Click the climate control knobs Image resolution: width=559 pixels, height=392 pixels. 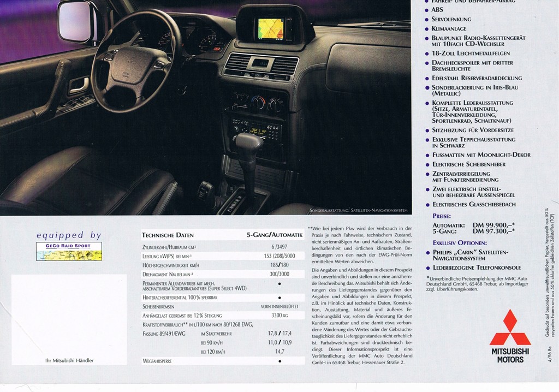click(254, 102)
